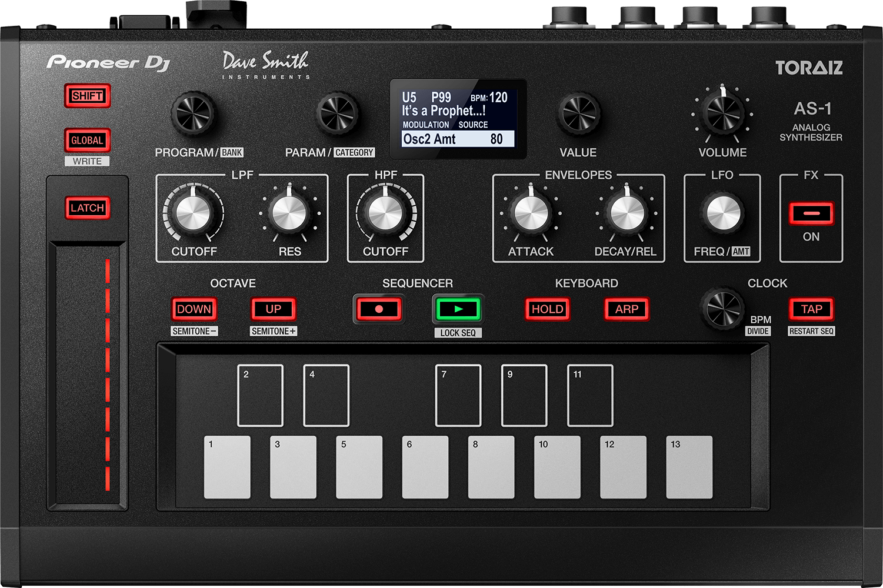The height and width of the screenshot is (588, 883).
Task: Toggle the FX ON button
Action: pos(811,213)
